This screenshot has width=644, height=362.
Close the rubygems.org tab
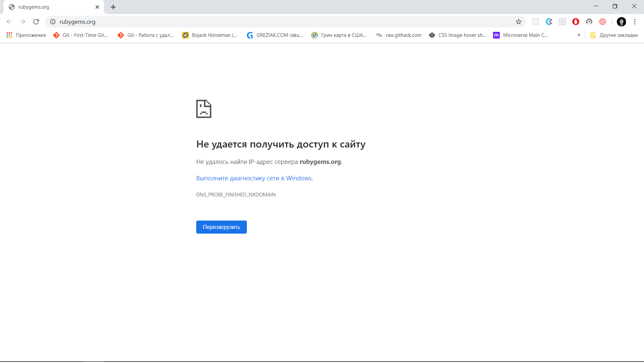97,7
